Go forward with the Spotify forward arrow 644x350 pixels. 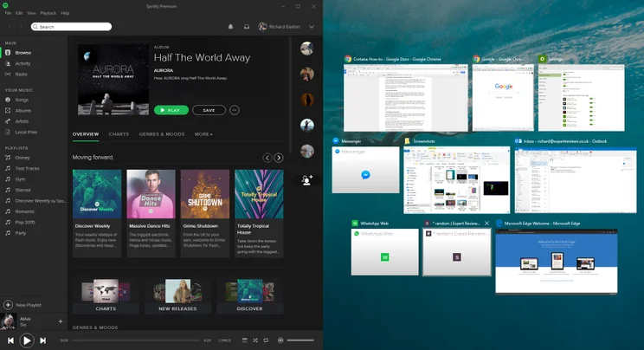(x=21, y=27)
